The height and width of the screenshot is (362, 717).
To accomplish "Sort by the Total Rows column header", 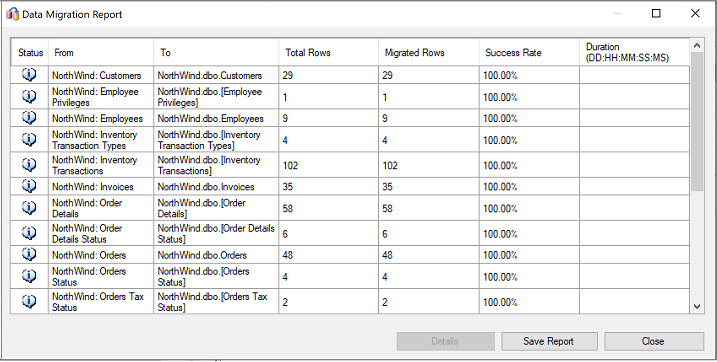I will 329,53.
